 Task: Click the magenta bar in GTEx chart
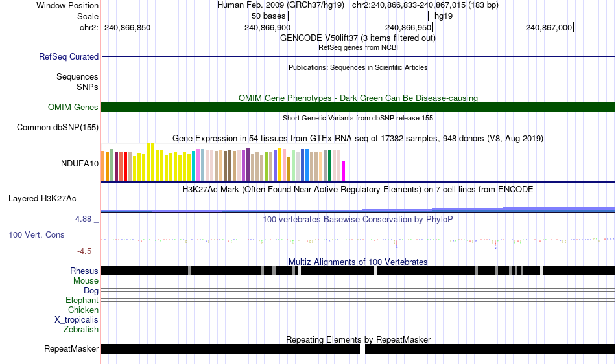coord(344,171)
